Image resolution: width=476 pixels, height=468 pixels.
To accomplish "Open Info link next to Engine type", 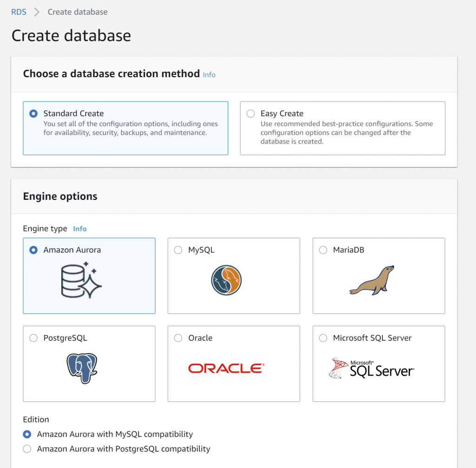I will click(x=80, y=229).
